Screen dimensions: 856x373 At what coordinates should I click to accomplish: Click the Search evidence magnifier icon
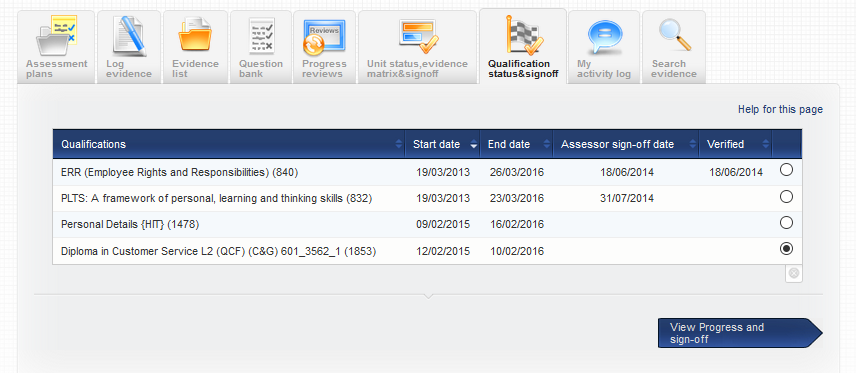click(x=674, y=35)
